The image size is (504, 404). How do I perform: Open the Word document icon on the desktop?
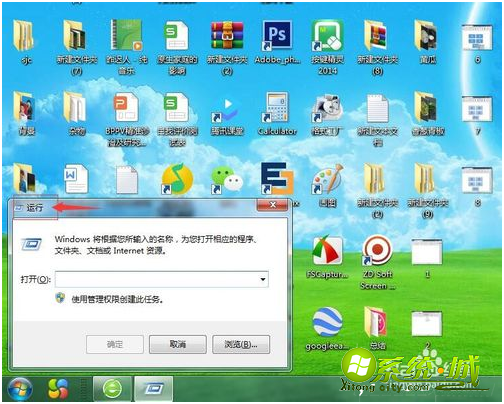click(x=76, y=179)
